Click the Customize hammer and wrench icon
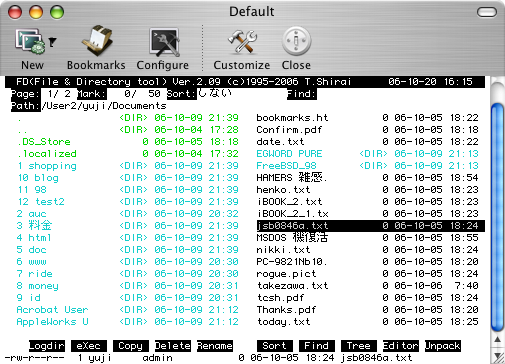505x364 pixels. 242,42
